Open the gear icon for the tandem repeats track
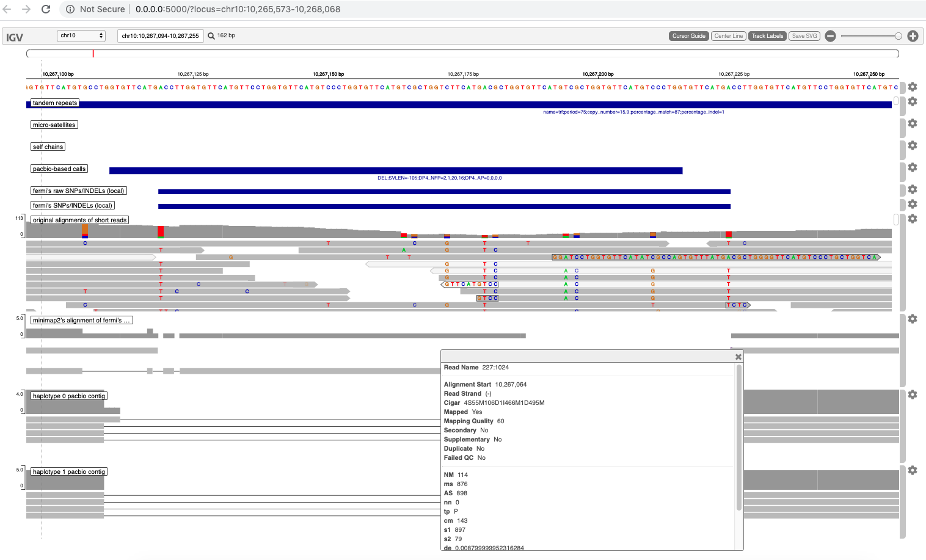The image size is (926, 560). 912,102
